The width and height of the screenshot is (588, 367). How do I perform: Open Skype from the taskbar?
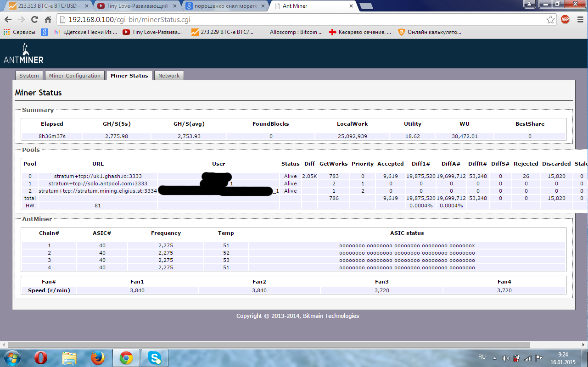point(155,357)
